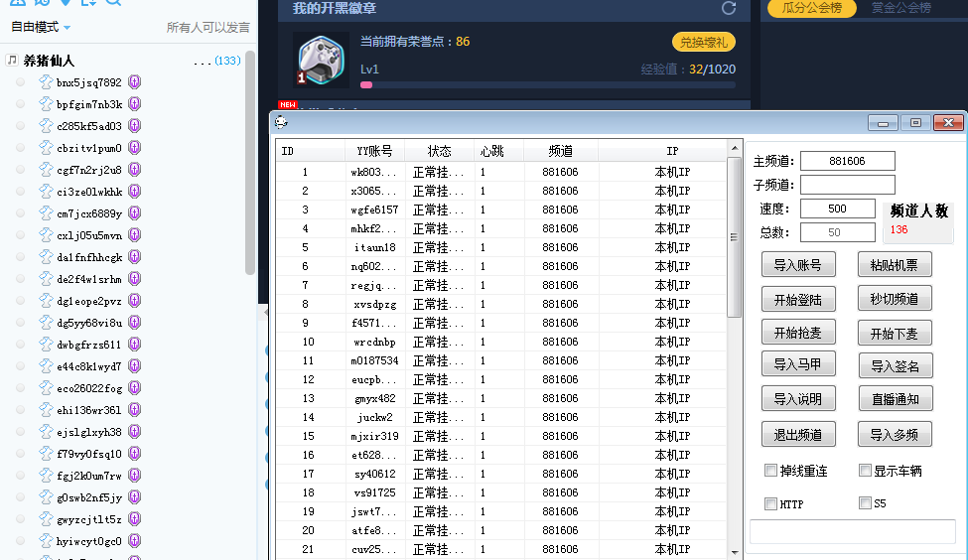Click the 秒切频道 button
968x560 pixels.
click(x=895, y=299)
